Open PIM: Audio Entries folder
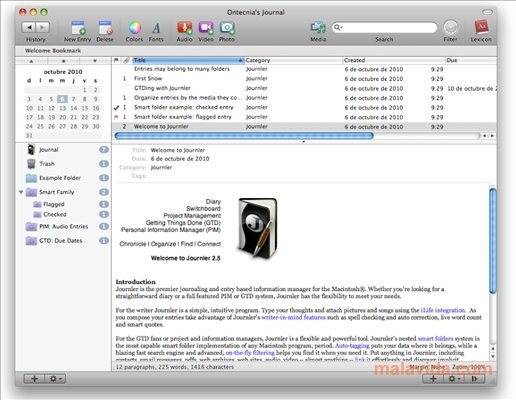Viewport: 516px width, 400px height. [63, 227]
